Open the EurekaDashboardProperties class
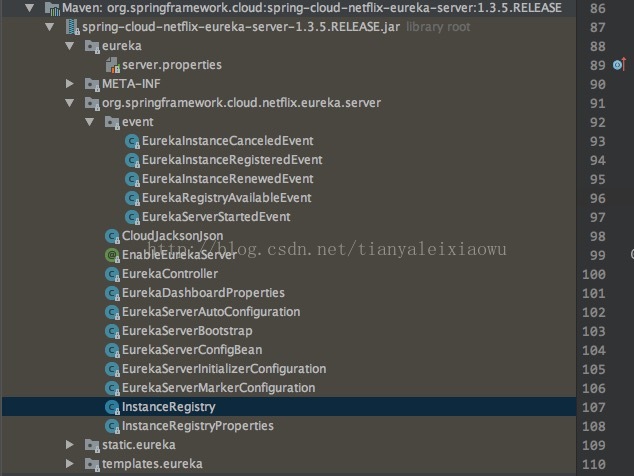Screen dimensions: 634x476 tap(203, 293)
